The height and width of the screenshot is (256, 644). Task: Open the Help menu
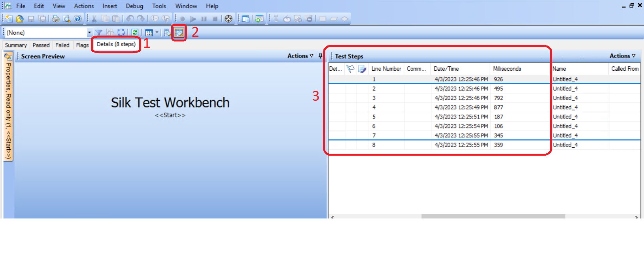click(x=212, y=6)
